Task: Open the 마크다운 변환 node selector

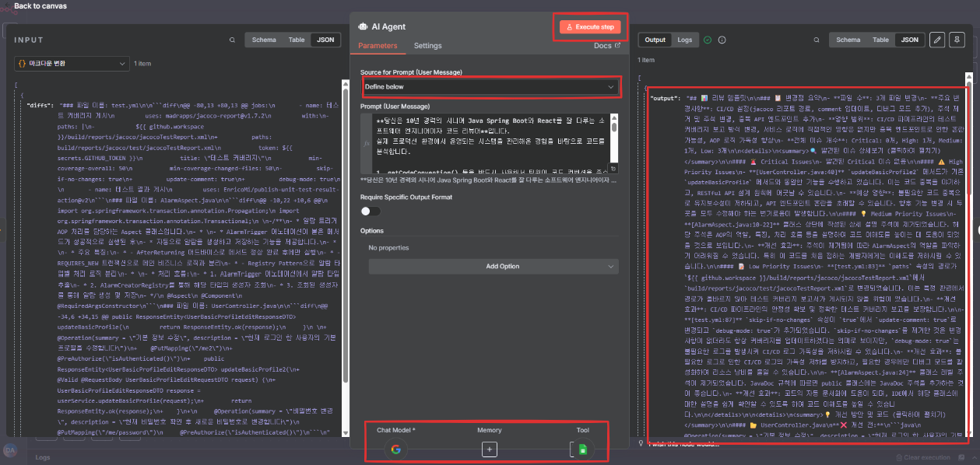Action: pos(72,63)
